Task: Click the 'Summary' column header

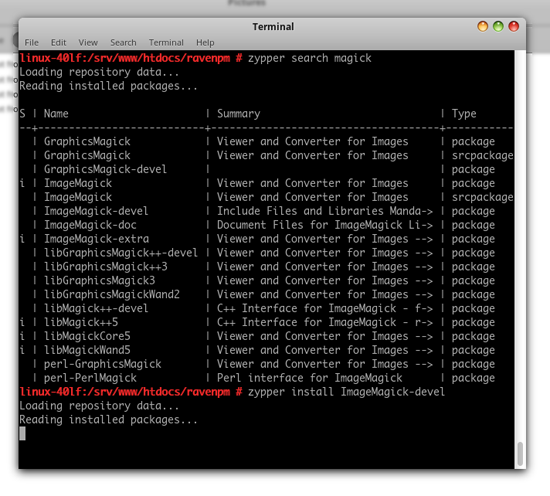Action: (x=239, y=114)
